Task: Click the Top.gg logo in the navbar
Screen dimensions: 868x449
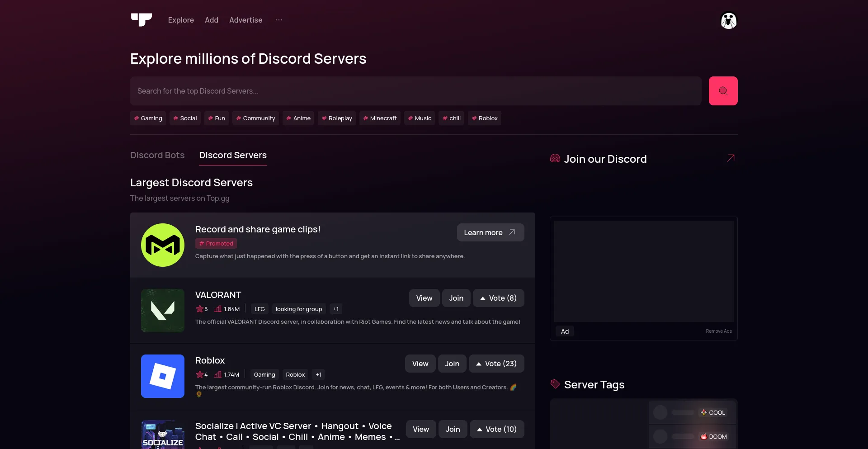Action: [141, 20]
